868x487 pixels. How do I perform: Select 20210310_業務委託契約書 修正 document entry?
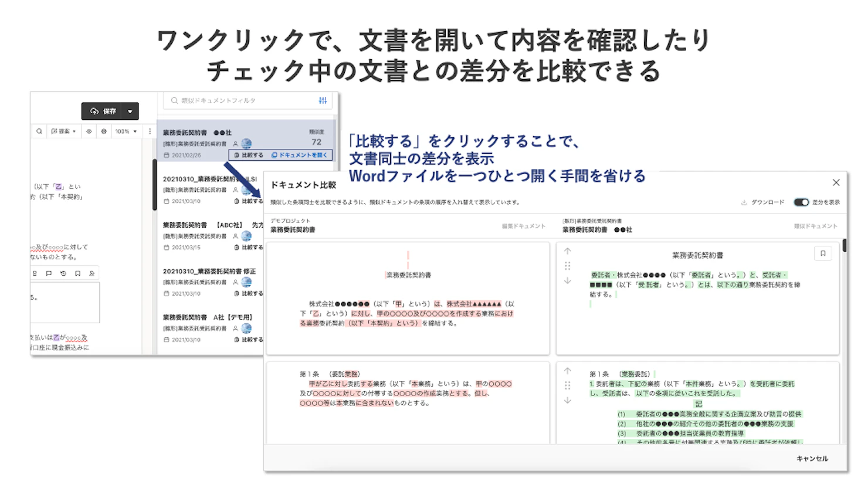(211, 282)
